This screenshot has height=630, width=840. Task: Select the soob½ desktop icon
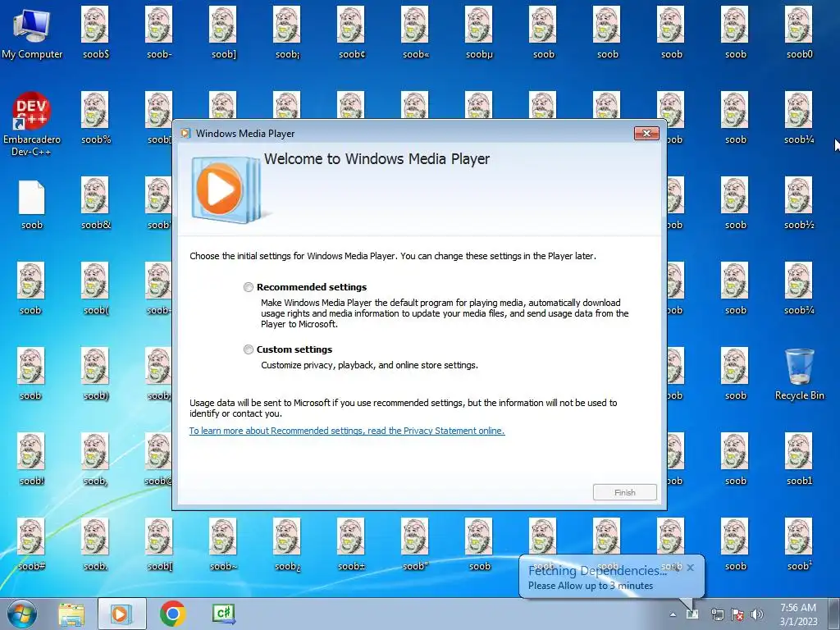[799, 203]
